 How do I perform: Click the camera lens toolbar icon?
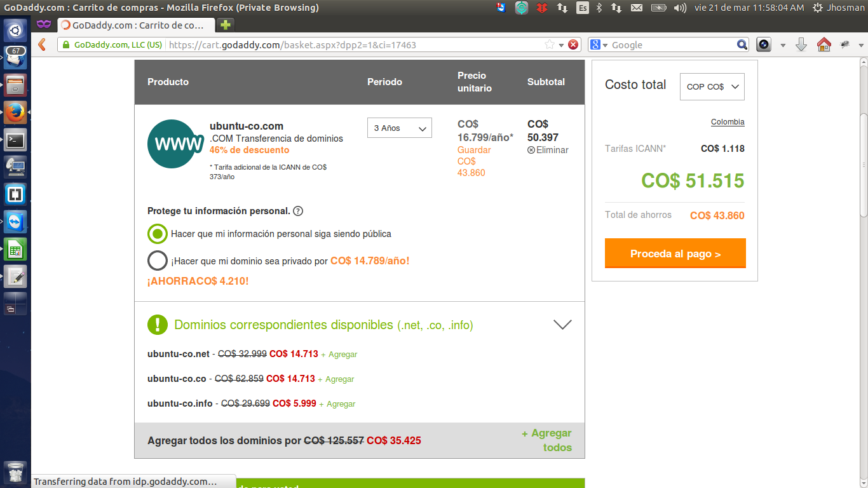pyautogui.click(x=764, y=44)
